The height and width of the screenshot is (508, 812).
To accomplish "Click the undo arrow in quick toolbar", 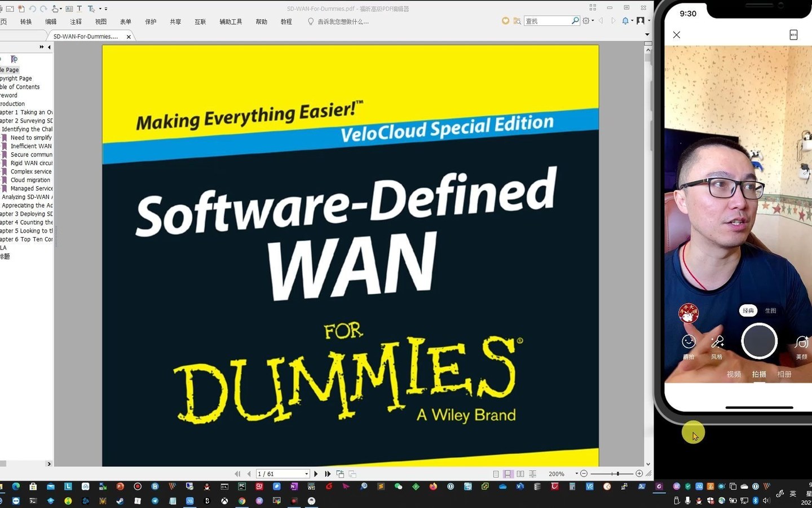I will [33, 8].
